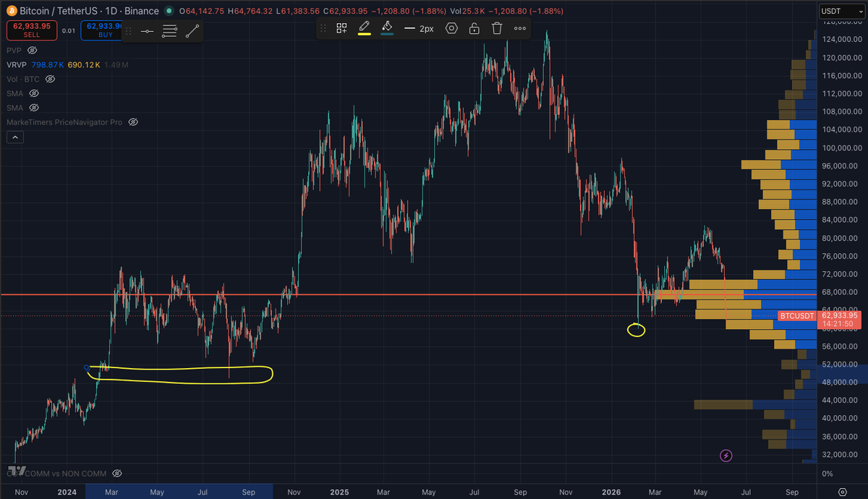Select the horizontal line tool with center dot
This screenshot has width=868, height=499.
point(147,31)
